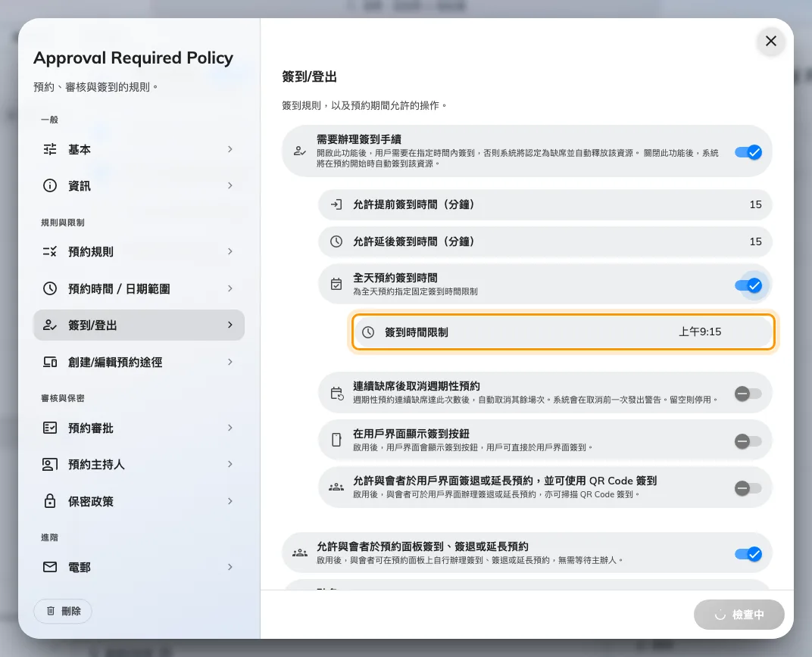Click the chevron on 簽到/登出 item
Image resolution: width=812 pixels, height=657 pixels.
click(x=230, y=325)
